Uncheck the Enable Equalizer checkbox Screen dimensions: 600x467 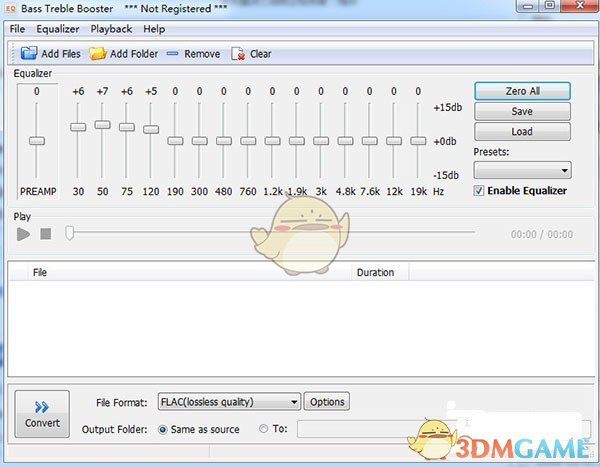click(x=479, y=191)
